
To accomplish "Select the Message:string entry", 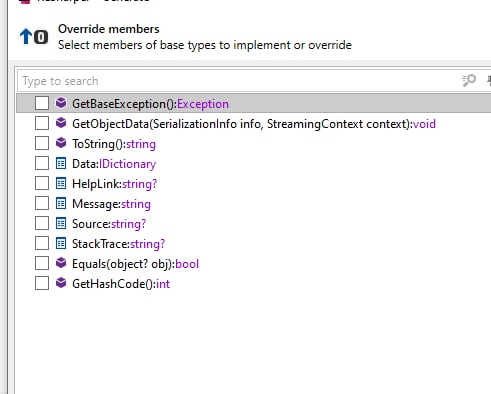I will pyautogui.click(x=111, y=204).
